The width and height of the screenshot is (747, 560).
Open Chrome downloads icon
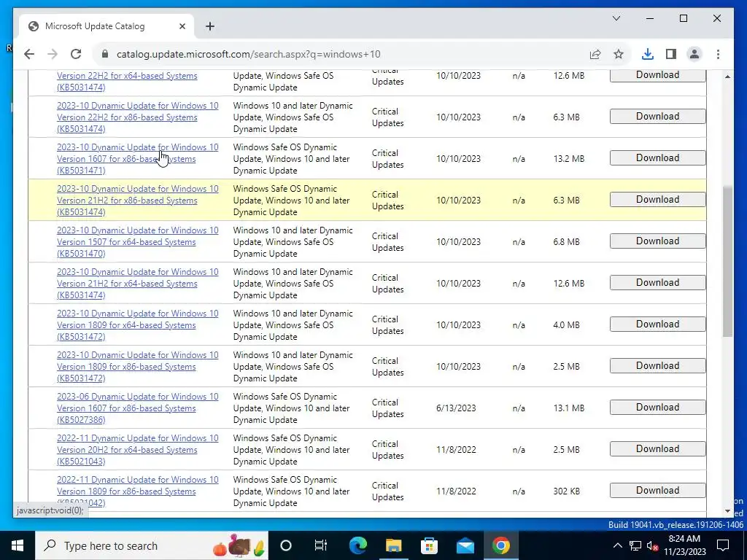pos(648,54)
